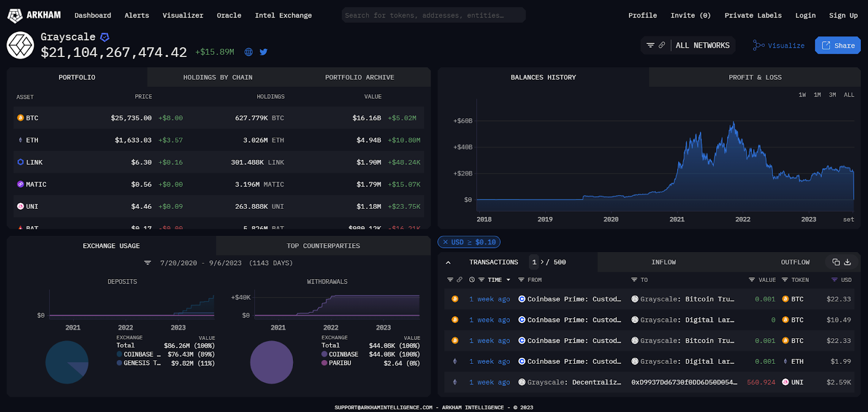Viewport: 868px width, 412px height.
Task: Download the transactions with the download icon
Action: point(847,262)
